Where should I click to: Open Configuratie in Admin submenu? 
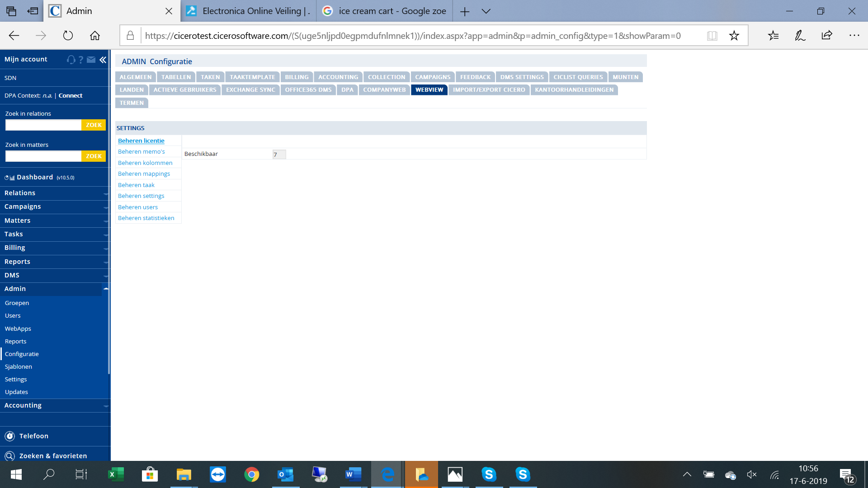22,354
